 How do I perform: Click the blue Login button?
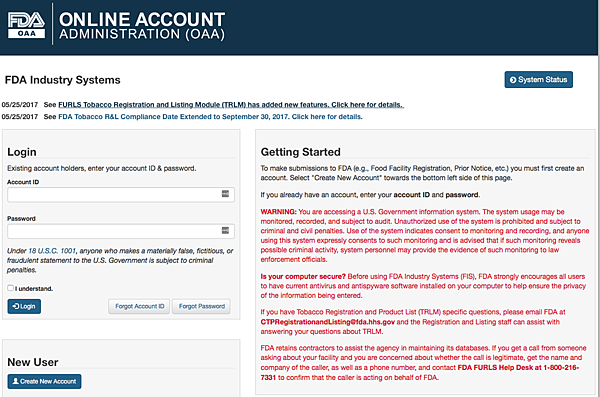pyautogui.click(x=24, y=306)
